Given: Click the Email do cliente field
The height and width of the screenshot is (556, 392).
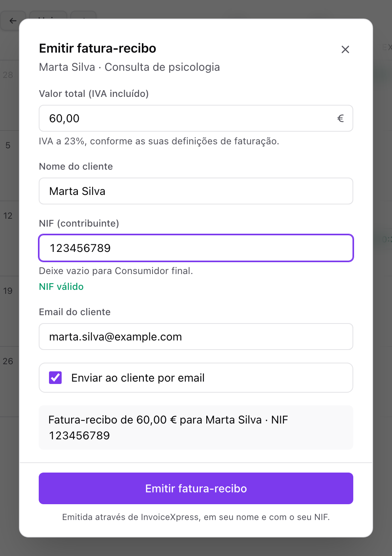Looking at the screenshot, I should pyautogui.click(x=196, y=337).
